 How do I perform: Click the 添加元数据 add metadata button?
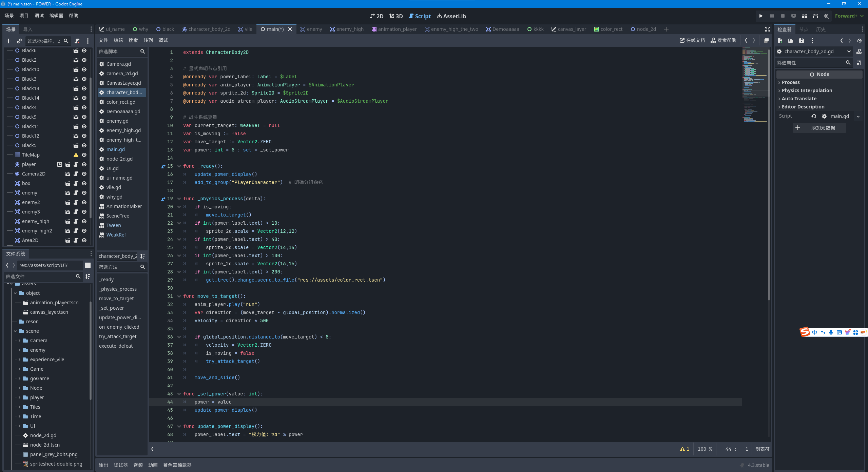(819, 128)
